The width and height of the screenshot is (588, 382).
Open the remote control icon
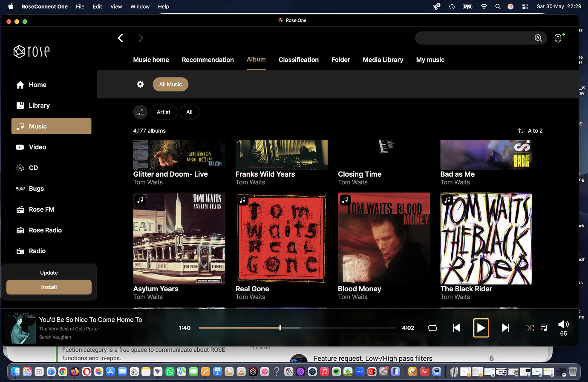pyautogui.click(x=558, y=38)
